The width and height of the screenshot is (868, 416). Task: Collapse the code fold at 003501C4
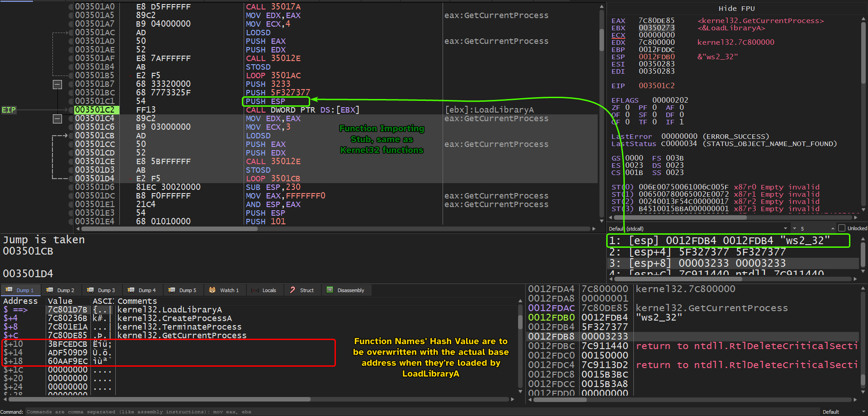(x=57, y=119)
